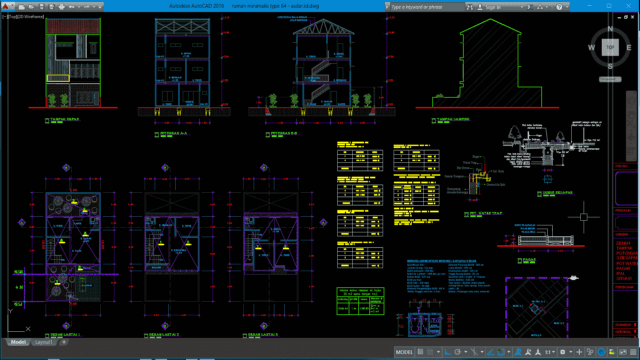Click the MODEL space status bar button

coord(404,352)
